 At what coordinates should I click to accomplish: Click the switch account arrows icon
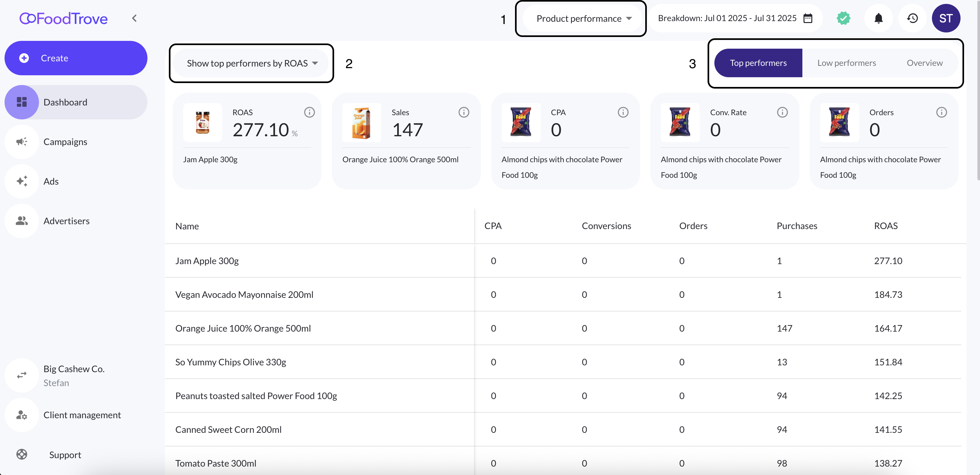(x=22, y=375)
